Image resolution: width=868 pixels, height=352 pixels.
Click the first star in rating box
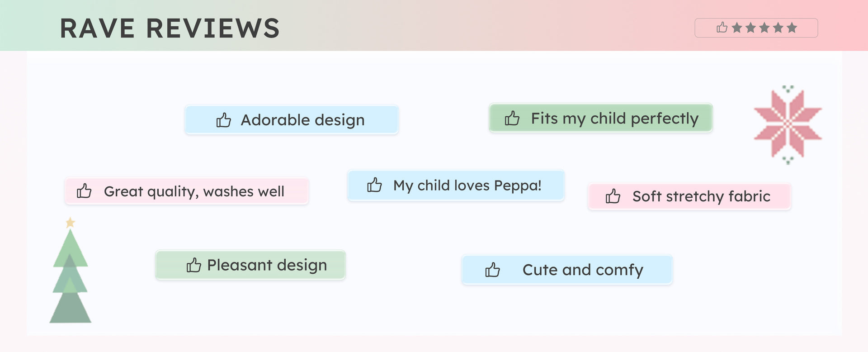point(737,28)
